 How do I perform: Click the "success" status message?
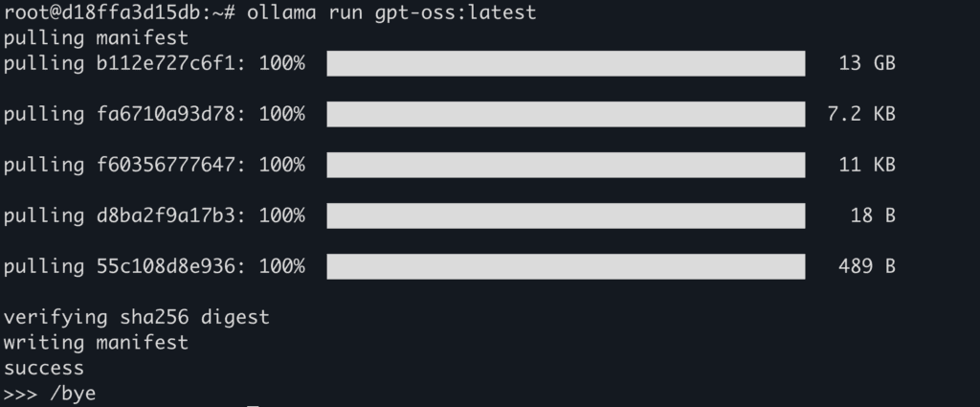pos(44,368)
